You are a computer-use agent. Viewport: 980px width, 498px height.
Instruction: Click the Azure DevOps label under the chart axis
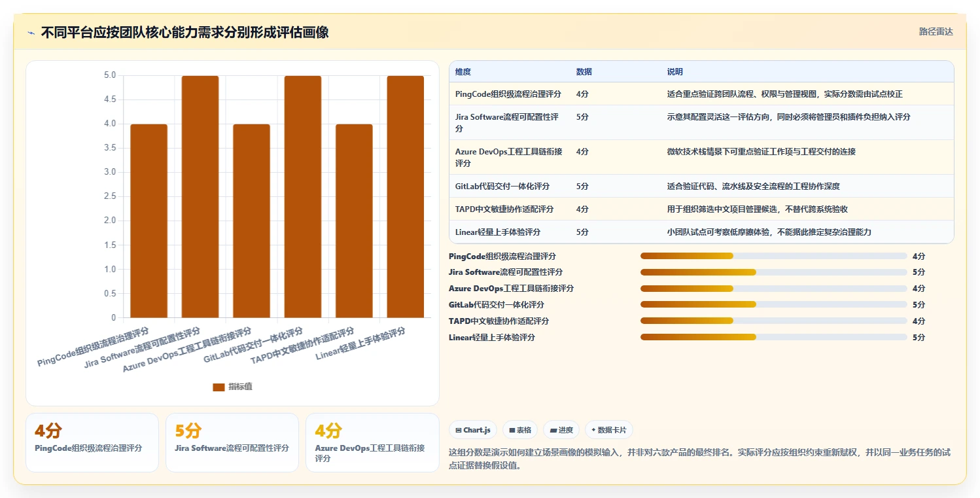(188, 350)
